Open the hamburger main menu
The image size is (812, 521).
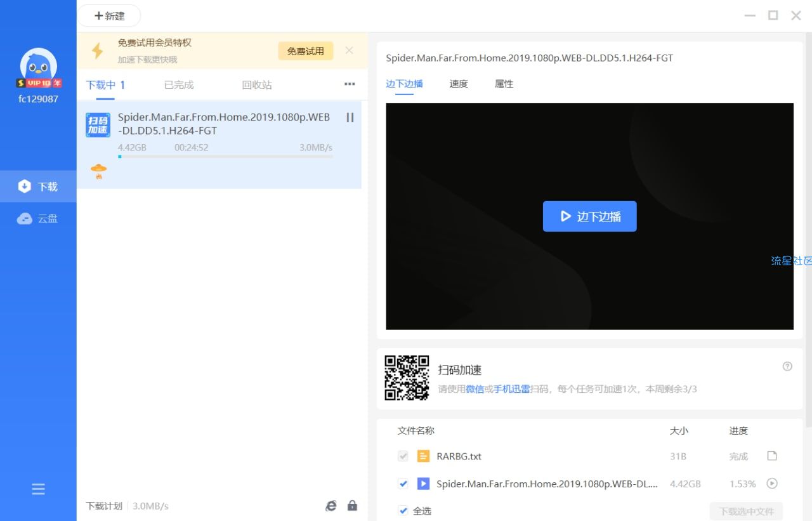tap(38, 489)
